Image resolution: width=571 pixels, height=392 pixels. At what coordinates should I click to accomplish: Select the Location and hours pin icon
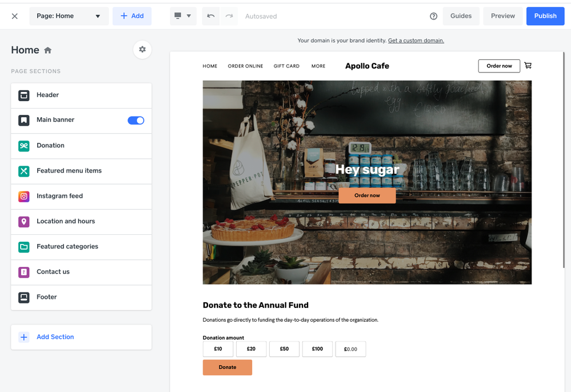24,221
